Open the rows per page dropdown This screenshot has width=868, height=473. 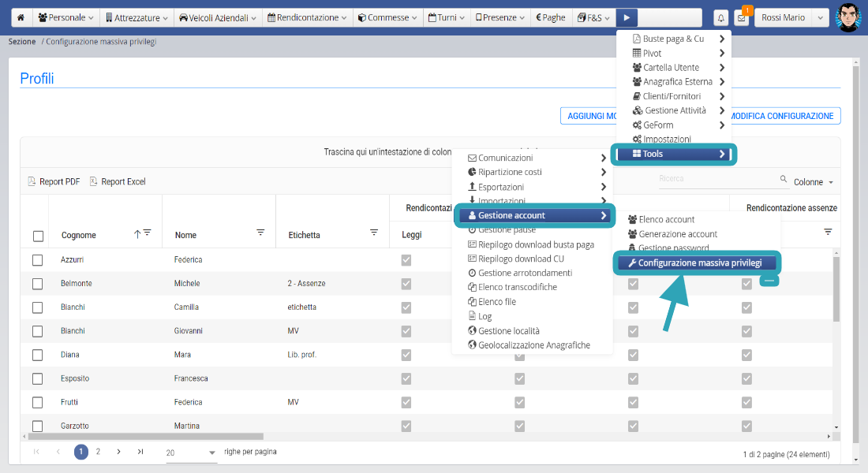click(191, 453)
